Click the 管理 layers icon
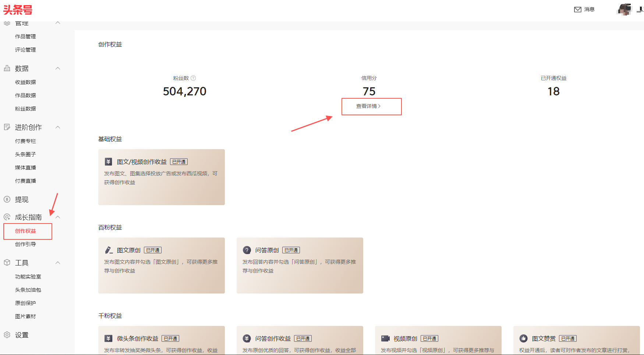The image size is (644, 355). click(x=7, y=23)
